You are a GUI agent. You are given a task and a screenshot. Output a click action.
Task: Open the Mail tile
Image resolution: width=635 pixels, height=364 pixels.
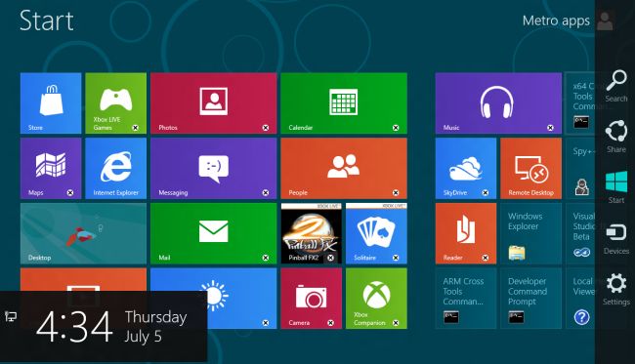pyautogui.click(x=213, y=233)
